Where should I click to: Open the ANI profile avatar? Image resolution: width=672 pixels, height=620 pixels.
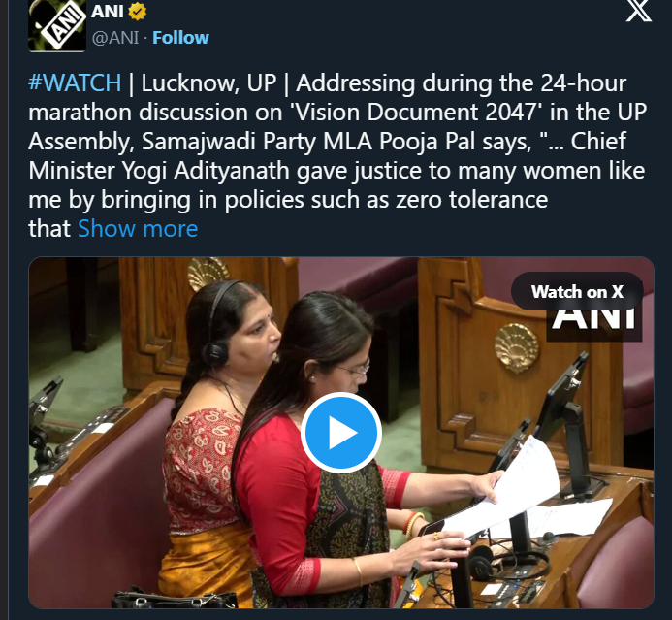click(57, 26)
